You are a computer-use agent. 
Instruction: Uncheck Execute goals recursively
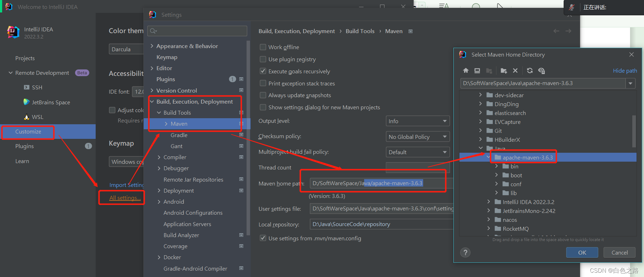[x=263, y=71]
